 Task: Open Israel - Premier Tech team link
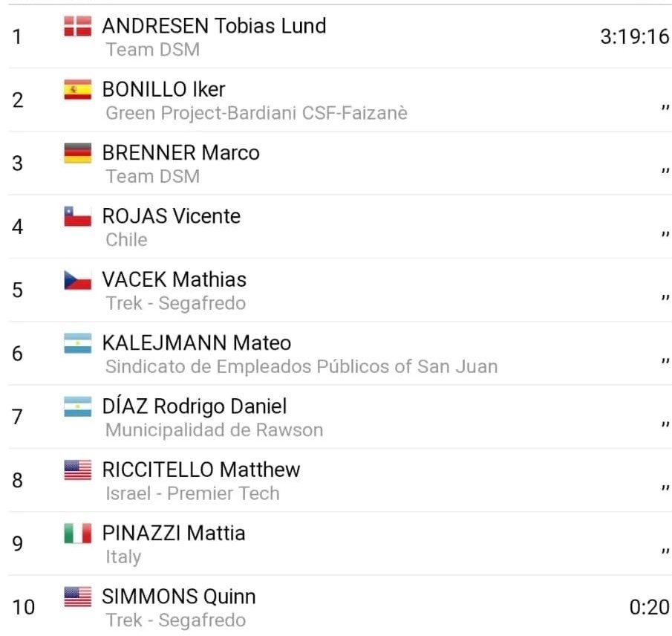click(192, 493)
